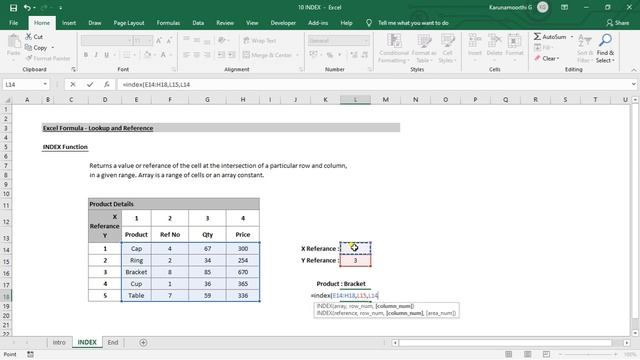Click the Cut scissors icon
The width and height of the screenshot is (640, 360).
pyautogui.click(x=29, y=37)
